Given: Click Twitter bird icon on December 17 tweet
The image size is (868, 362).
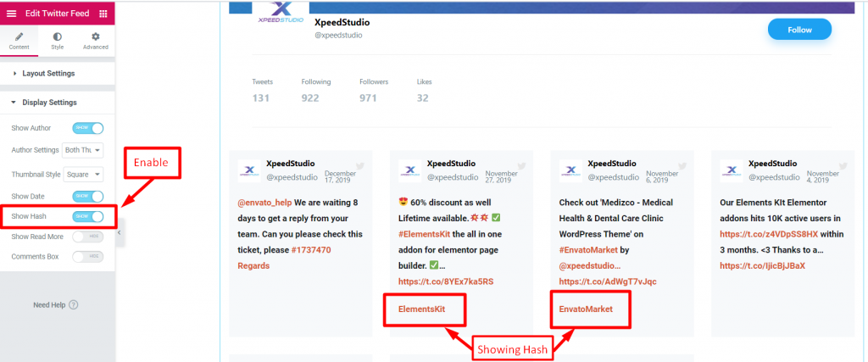Looking at the screenshot, I should [x=360, y=165].
